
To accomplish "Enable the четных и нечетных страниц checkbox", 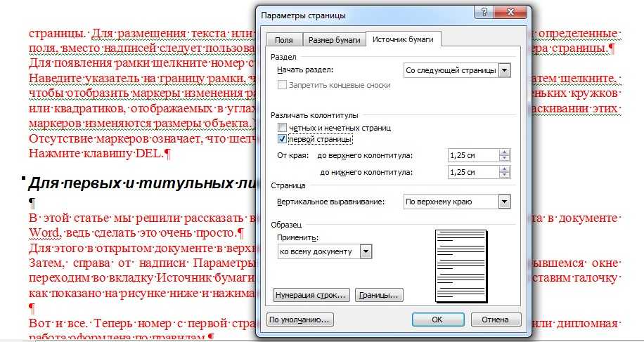I will (283, 128).
